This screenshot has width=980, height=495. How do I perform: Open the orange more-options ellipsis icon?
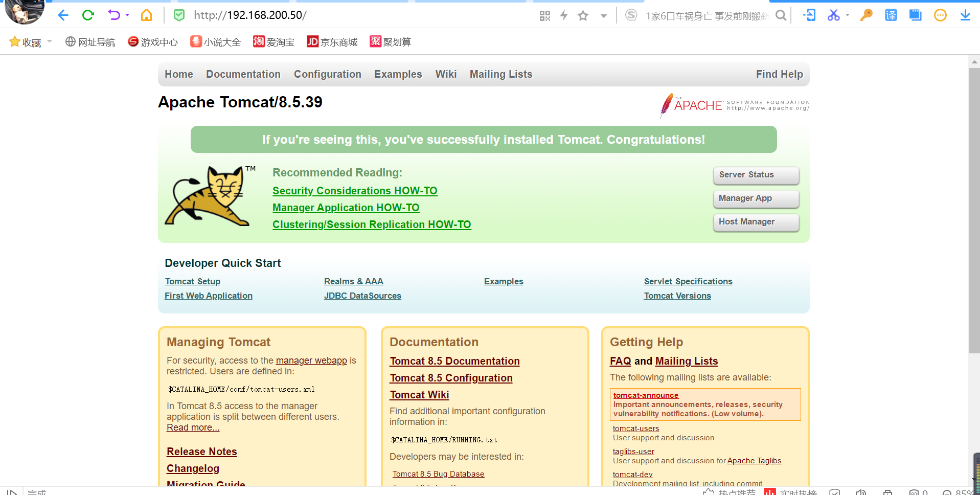pyautogui.click(x=940, y=15)
